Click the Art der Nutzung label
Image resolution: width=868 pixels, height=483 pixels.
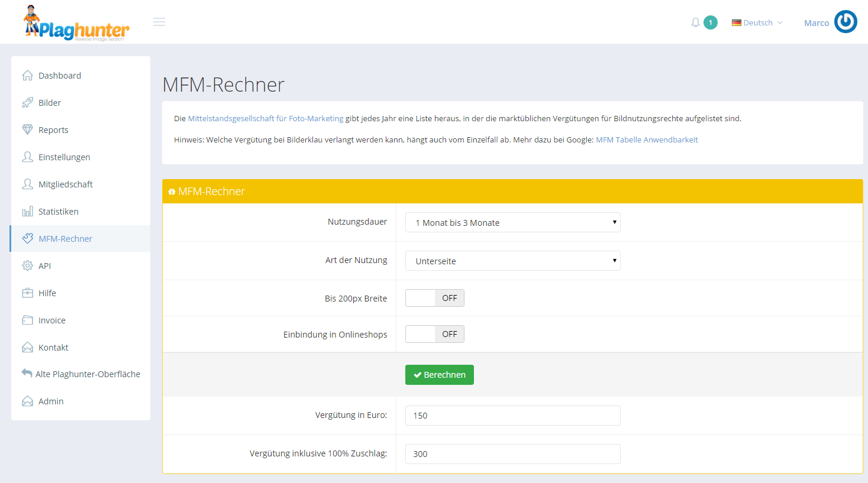pos(356,260)
